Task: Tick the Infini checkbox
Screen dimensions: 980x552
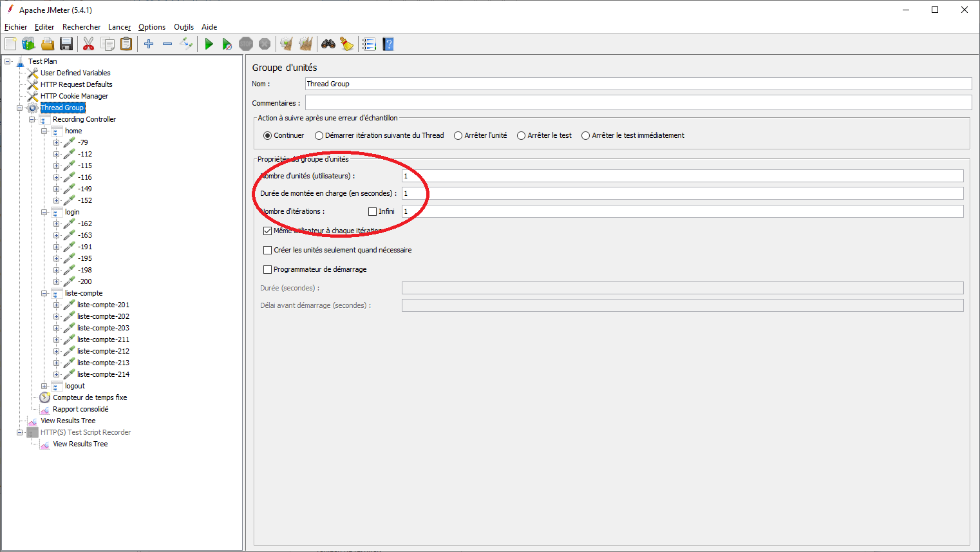Action: 372,211
